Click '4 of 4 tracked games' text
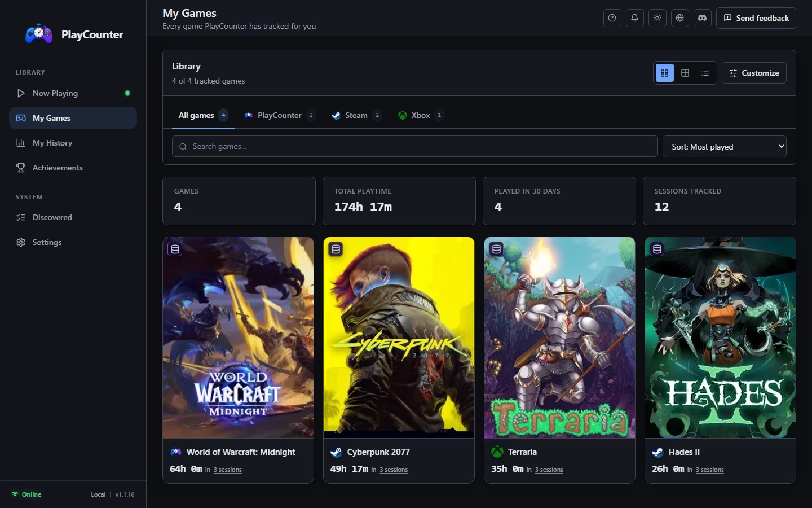 pos(208,81)
